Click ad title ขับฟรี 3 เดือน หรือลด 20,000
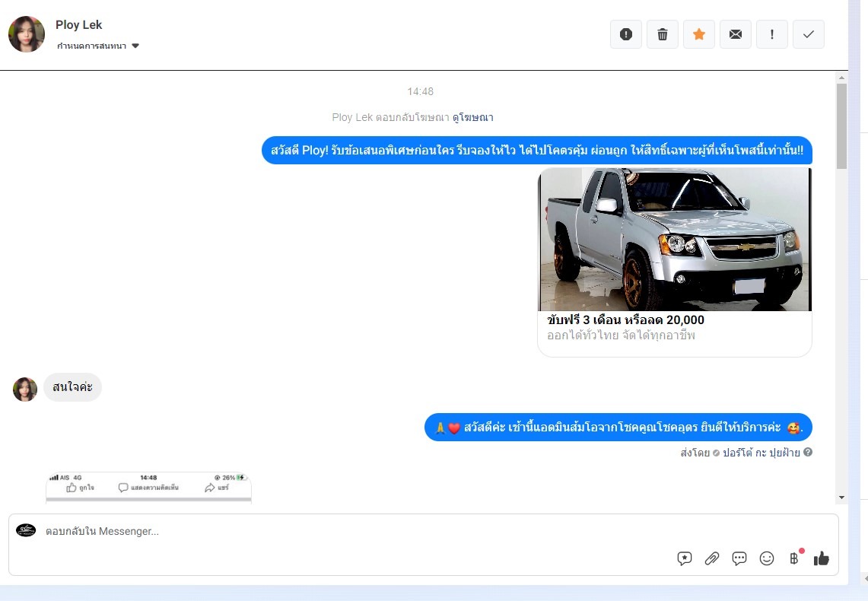868x601 pixels. [625, 320]
